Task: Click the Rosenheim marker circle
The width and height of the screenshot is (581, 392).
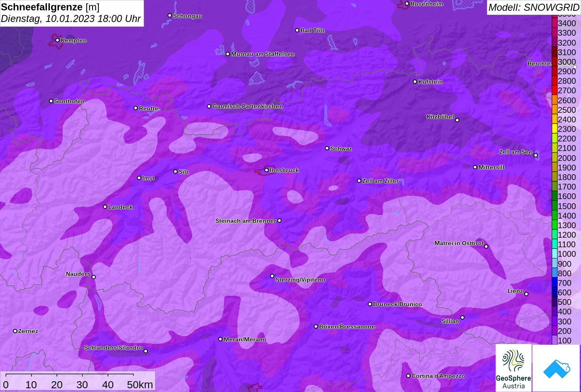Action: (407, 4)
